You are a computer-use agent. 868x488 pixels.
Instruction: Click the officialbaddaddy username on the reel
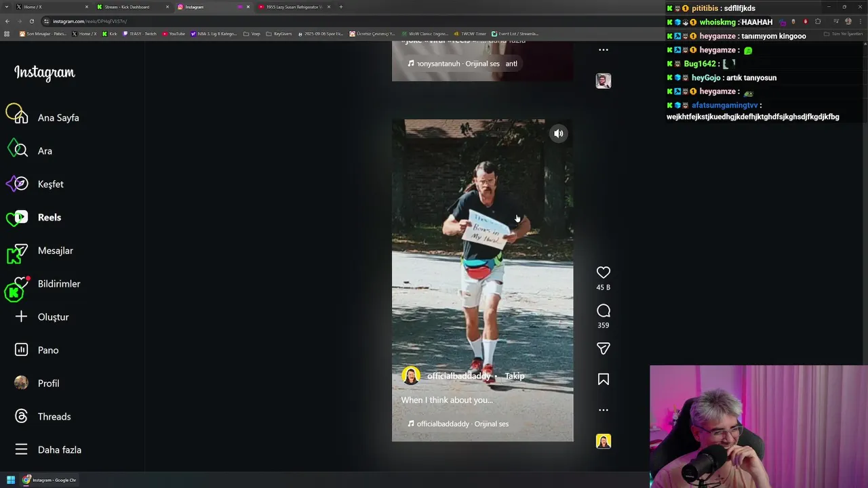(x=458, y=376)
